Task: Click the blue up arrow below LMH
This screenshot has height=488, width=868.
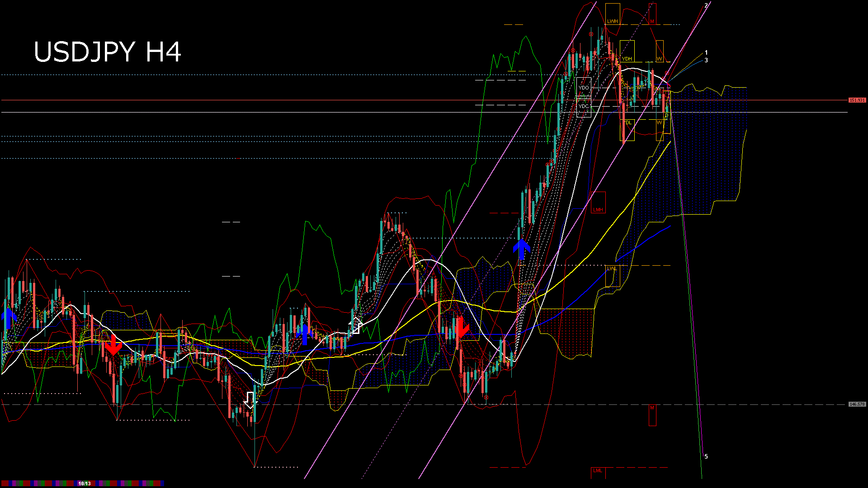Action: tap(522, 249)
